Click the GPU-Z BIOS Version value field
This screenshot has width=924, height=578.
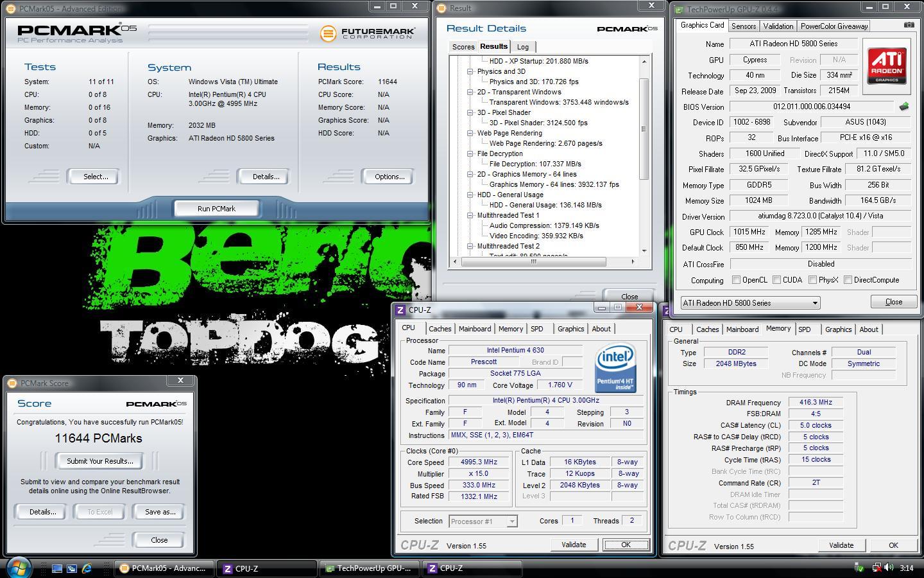click(x=811, y=107)
